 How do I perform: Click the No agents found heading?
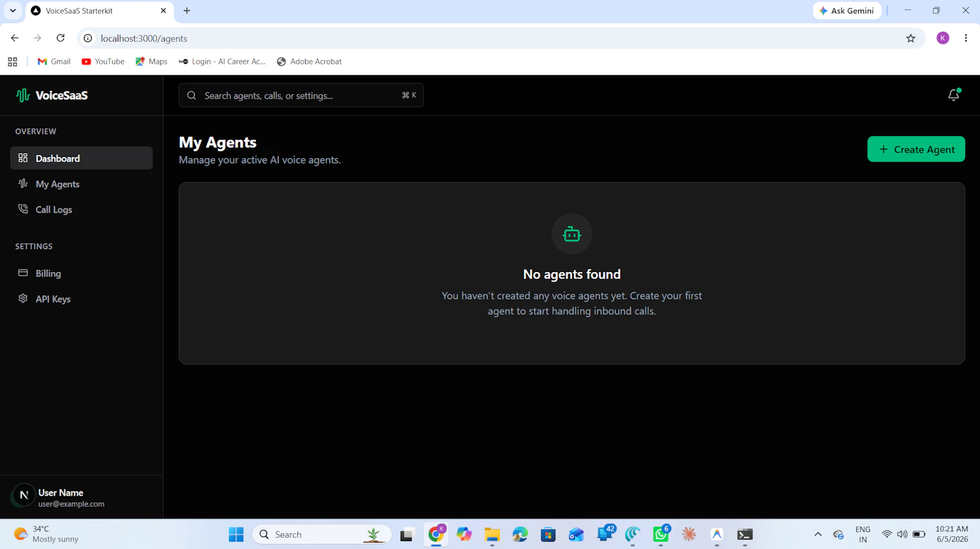571,274
